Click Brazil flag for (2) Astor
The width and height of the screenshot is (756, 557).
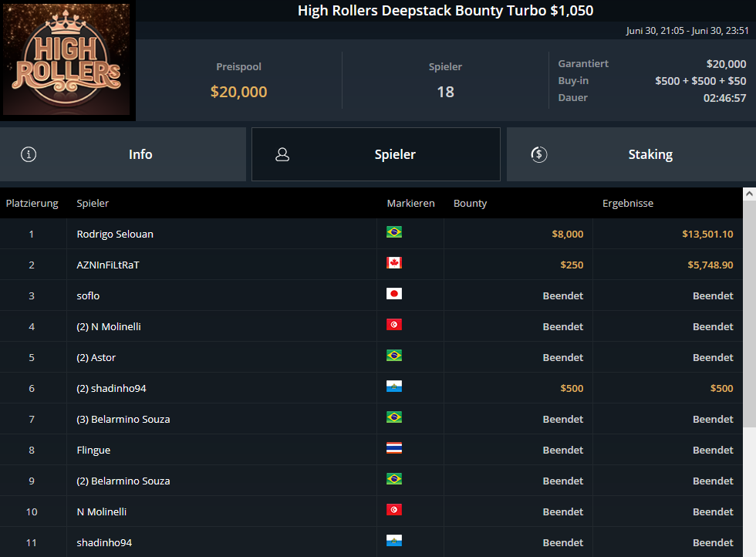[394, 356]
